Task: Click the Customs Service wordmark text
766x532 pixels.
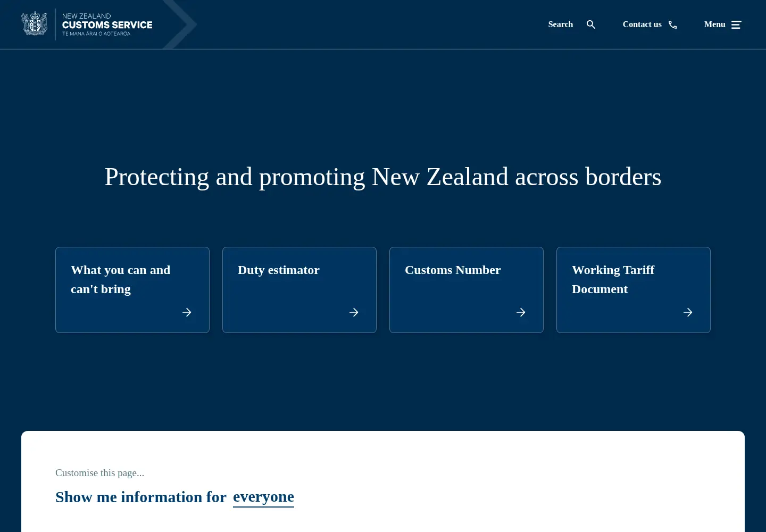Action: [107, 24]
